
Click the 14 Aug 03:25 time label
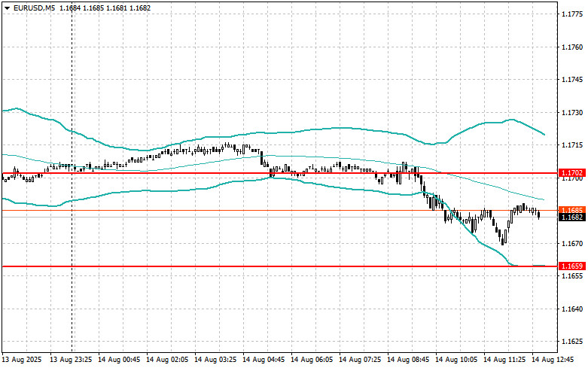[x=215, y=360]
